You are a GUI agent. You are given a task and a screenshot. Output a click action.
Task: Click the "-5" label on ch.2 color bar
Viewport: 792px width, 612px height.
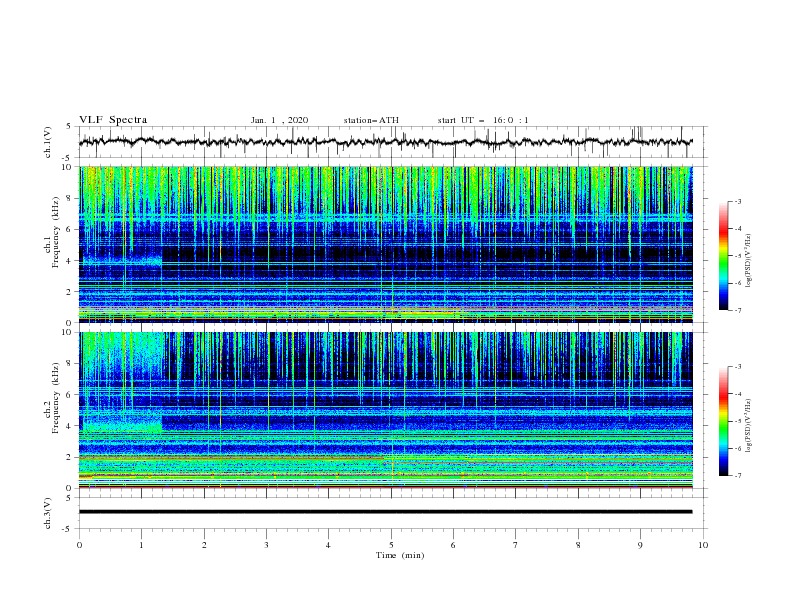click(x=737, y=421)
